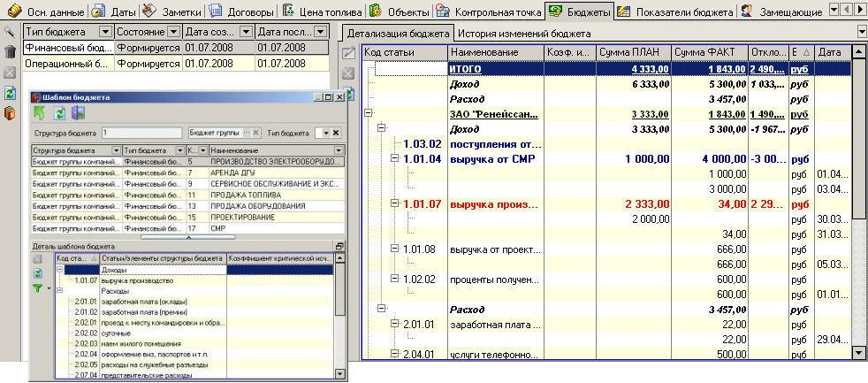Select суточные item in template detail
Viewport: 868px width, 383px height.
tap(116, 333)
